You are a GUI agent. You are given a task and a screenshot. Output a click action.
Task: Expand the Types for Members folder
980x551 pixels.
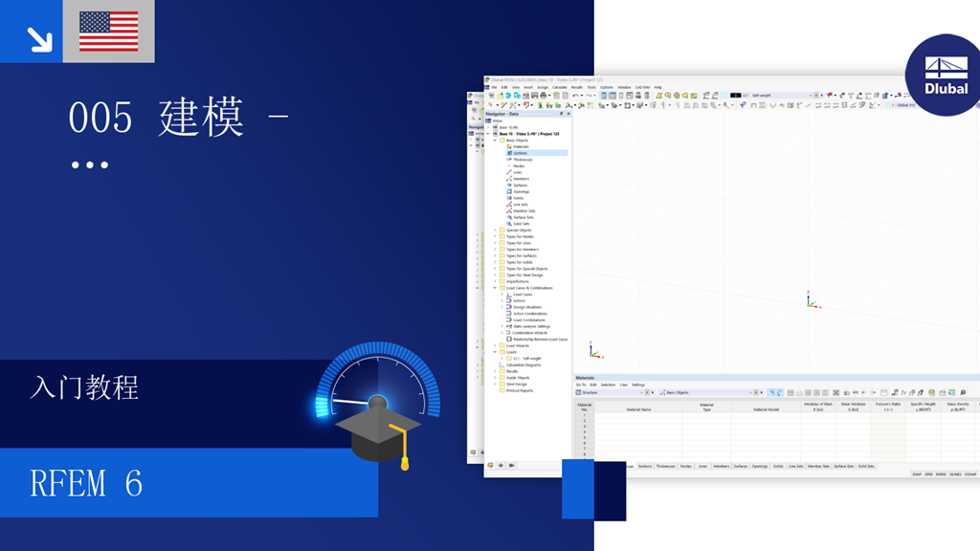point(495,250)
